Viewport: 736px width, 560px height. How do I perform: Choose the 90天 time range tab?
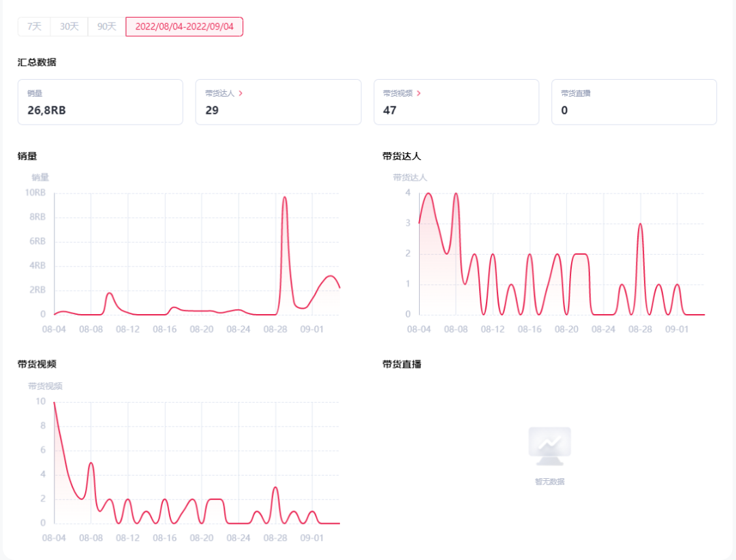[x=106, y=27]
